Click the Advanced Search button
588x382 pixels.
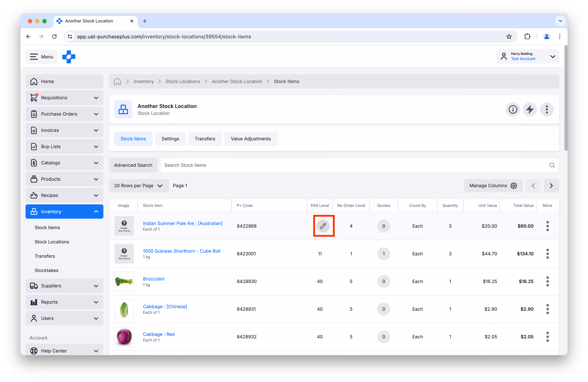133,165
